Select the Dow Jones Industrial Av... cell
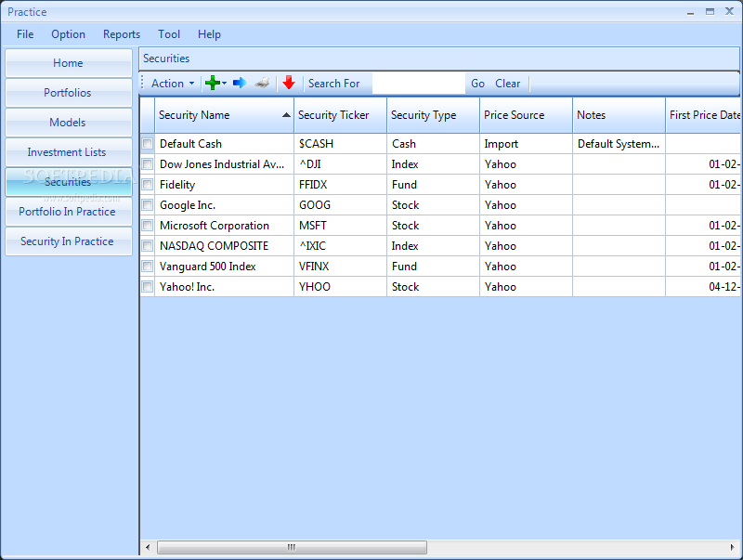Screen dimensions: 743x560 [x=224, y=164]
